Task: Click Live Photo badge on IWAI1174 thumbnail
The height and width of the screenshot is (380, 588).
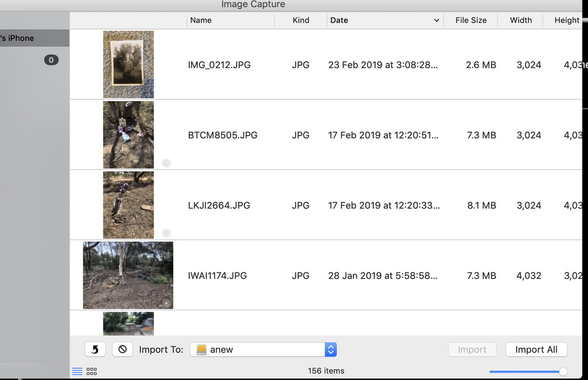Action: [x=166, y=303]
